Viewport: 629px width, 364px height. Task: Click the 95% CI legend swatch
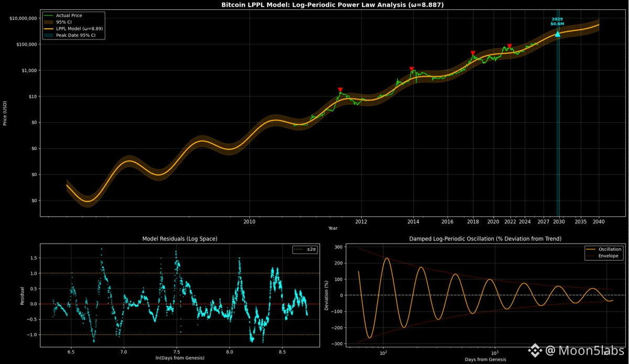pos(49,23)
